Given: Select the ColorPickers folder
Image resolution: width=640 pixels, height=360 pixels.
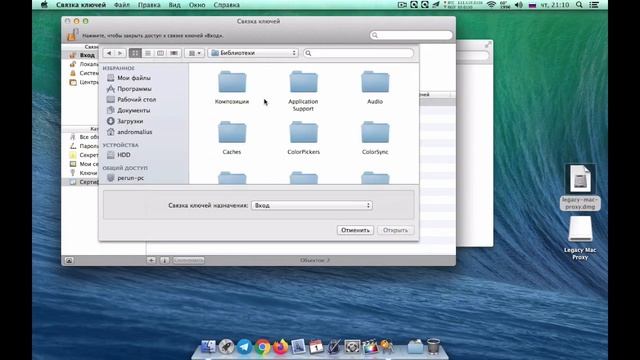Looking at the screenshot, I should 303,138.
